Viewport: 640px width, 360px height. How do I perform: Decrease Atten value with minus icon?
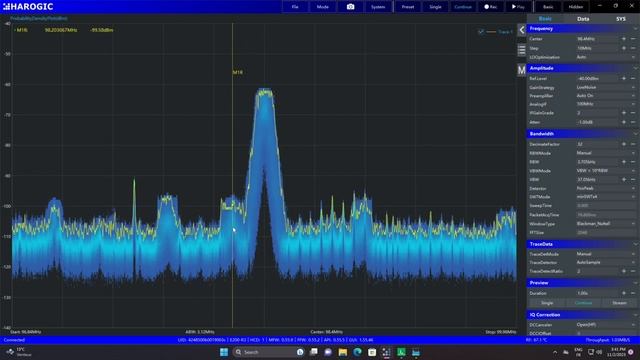633,122
